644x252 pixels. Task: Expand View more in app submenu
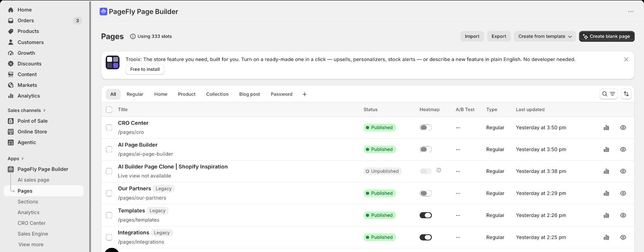click(x=31, y=244)
